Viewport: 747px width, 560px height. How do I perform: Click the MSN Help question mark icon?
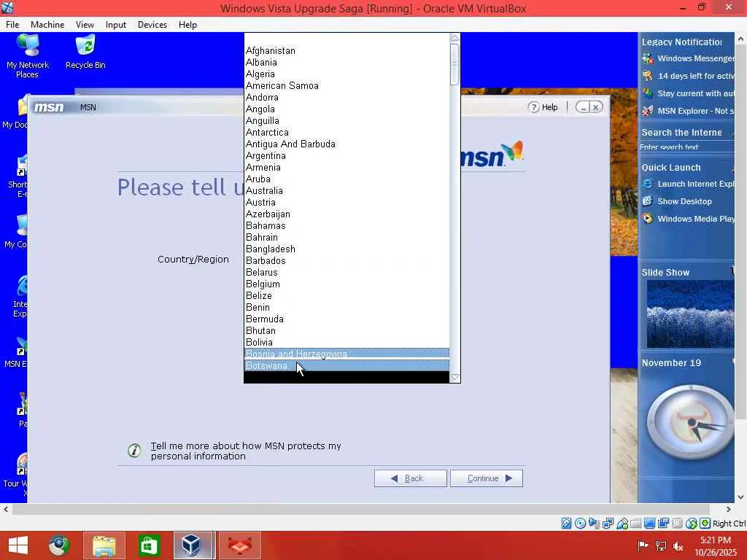(x=533, y=107)
